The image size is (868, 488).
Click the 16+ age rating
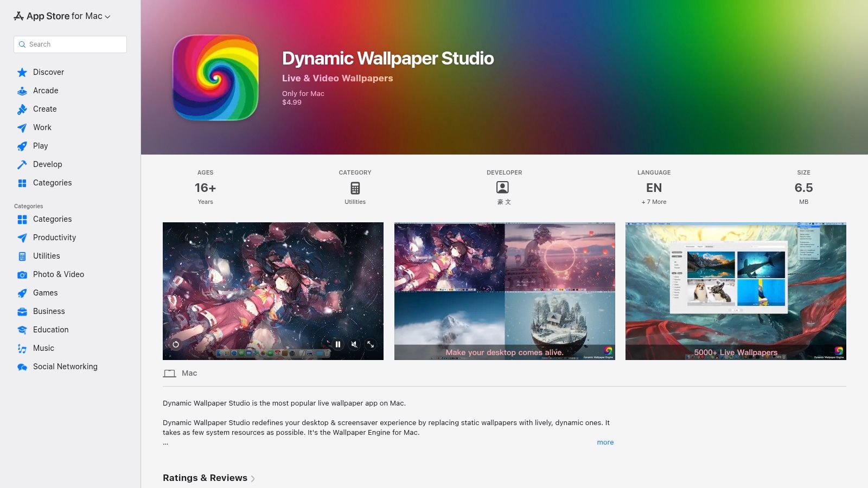(206, 188)
